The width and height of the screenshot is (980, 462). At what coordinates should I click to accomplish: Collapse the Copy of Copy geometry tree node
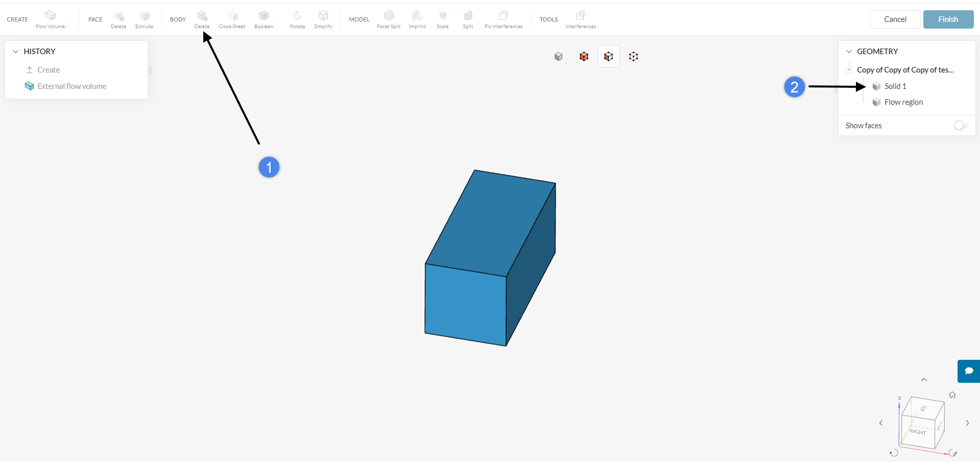[x=849, y=70]
